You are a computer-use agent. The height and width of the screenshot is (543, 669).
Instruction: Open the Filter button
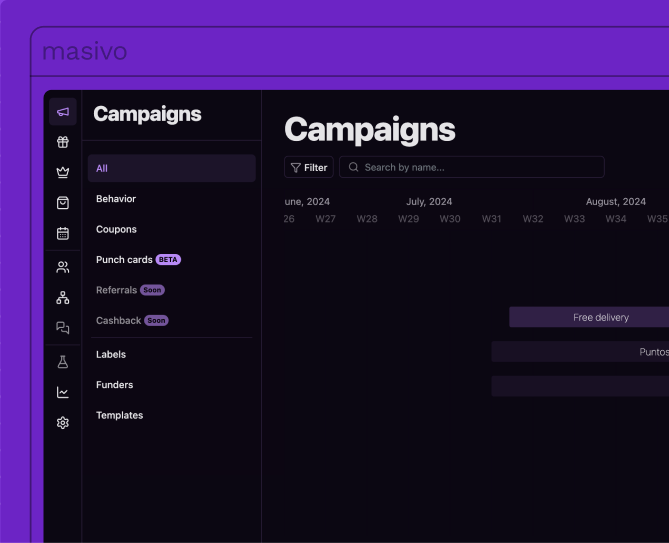click(x=309, y=167)
